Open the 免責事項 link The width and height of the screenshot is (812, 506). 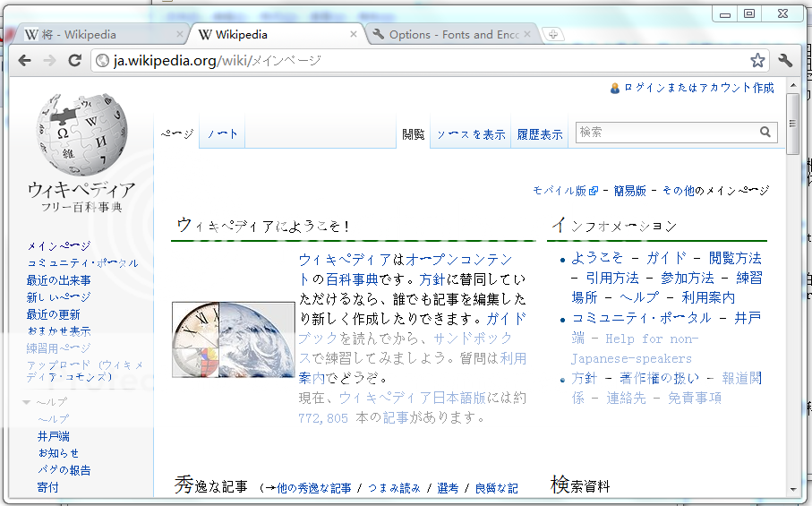point(695,398)
